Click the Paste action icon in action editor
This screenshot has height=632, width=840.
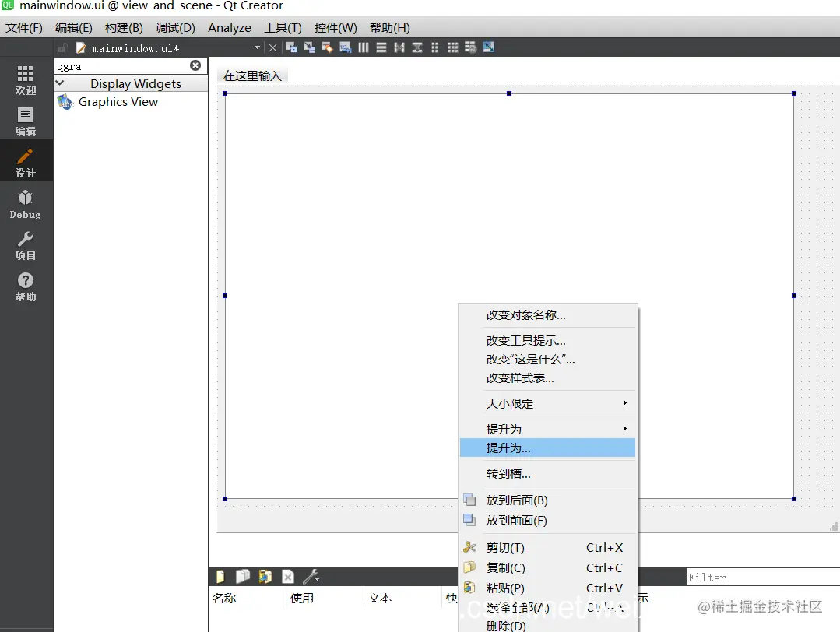(265, 576)
